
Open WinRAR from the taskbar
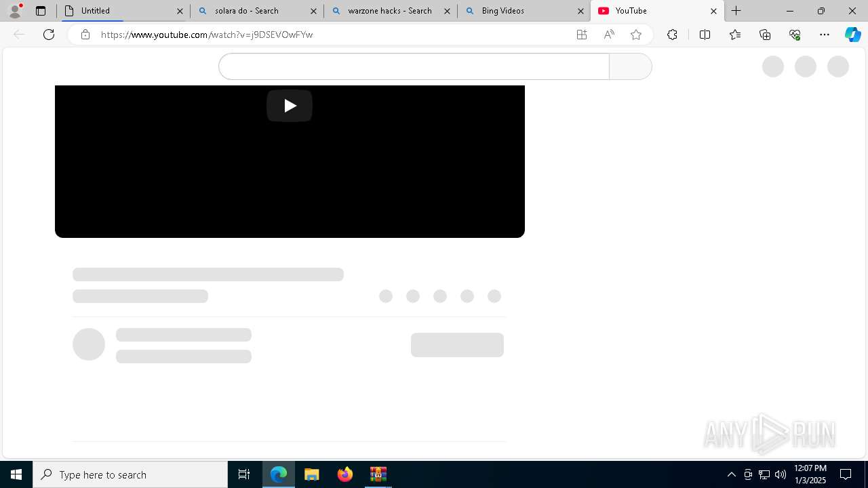(x=378, y=474)
